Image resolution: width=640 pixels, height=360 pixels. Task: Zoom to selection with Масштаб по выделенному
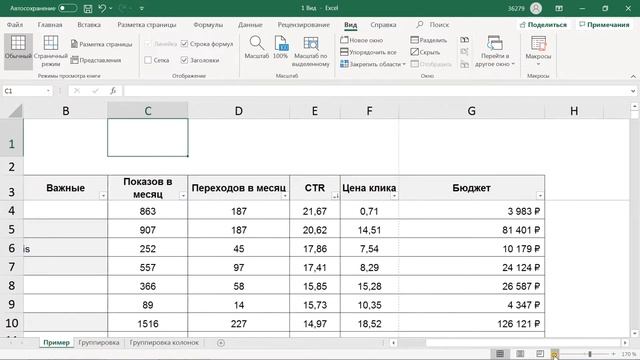point(311,51)
